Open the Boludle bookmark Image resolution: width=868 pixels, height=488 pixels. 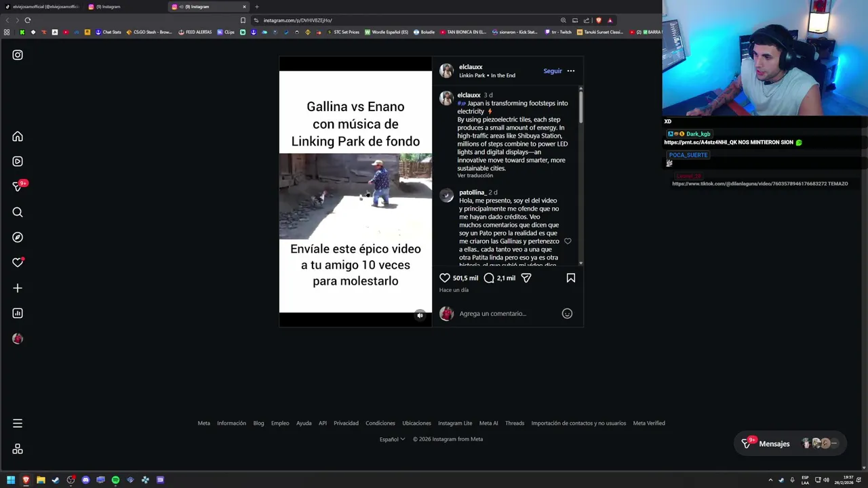(425, 32)
